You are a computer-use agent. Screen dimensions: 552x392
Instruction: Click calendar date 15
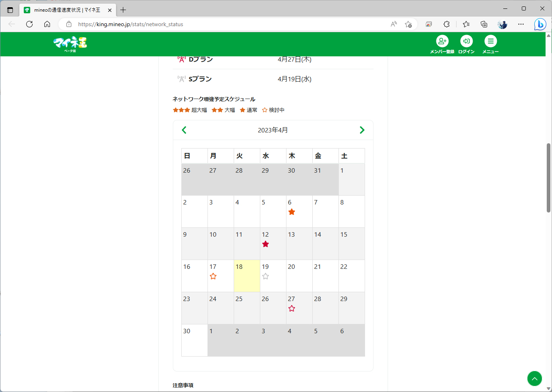(x=344, y=234)
